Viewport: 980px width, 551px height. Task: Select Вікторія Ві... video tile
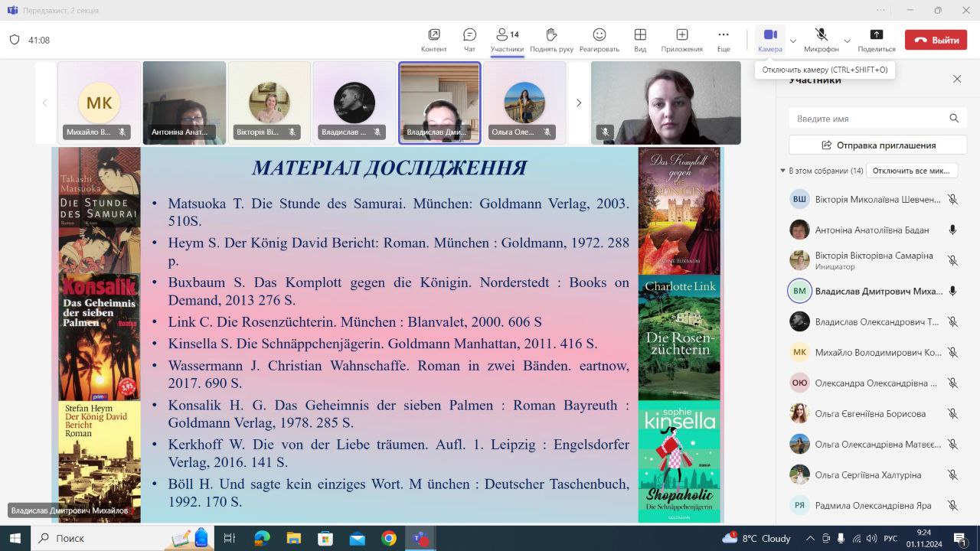click(269, 103)
